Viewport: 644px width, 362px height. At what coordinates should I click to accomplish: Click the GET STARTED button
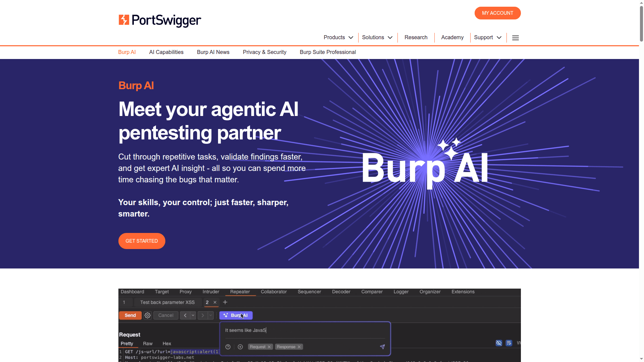(x=142, y=241)
